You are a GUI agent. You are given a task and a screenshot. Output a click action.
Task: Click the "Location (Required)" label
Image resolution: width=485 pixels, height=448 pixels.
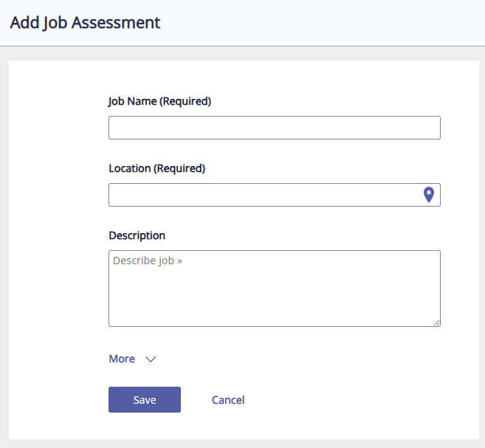[156, 168]
